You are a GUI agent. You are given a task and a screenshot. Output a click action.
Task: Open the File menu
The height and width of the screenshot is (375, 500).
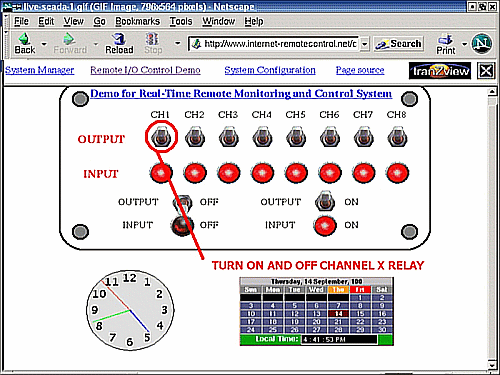pyautogui.click(x=21, y=21)
